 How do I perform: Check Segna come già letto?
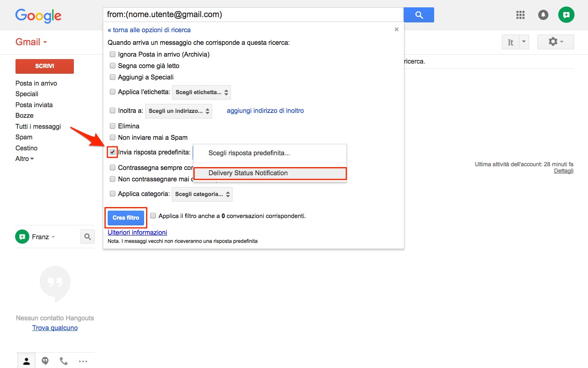point(113,66)
